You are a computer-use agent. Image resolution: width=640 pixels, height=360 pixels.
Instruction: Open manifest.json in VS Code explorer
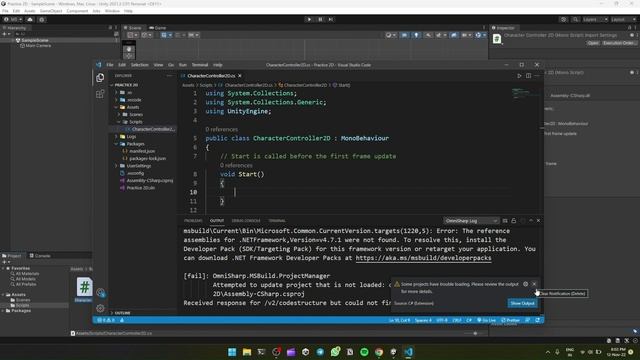point(142,151)
